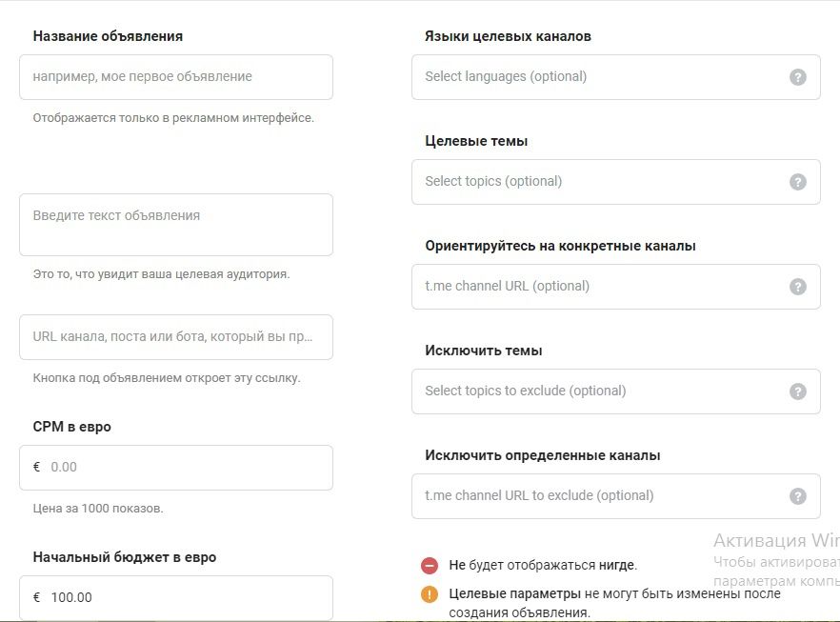This screenshot has height=622, width=840.
Task: Click the initial budget euro field
Action: [x=186, y=598]
